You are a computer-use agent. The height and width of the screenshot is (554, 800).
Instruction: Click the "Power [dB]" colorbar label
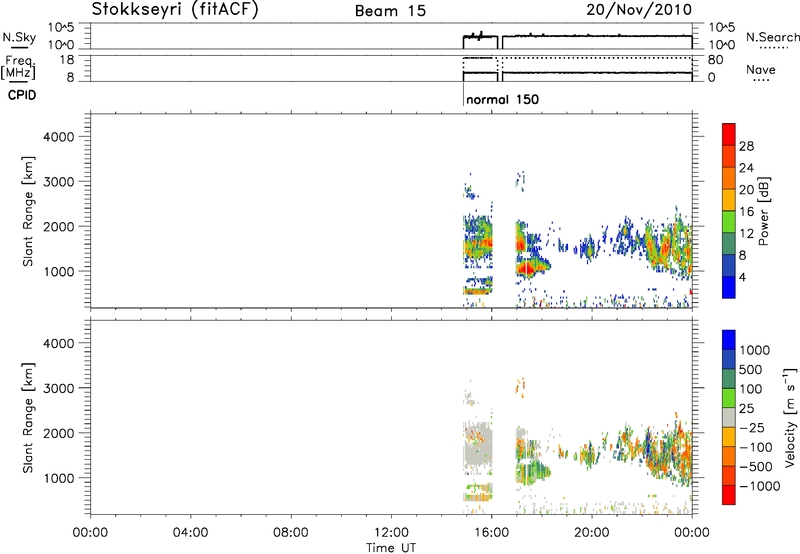(x=763, y=211)
